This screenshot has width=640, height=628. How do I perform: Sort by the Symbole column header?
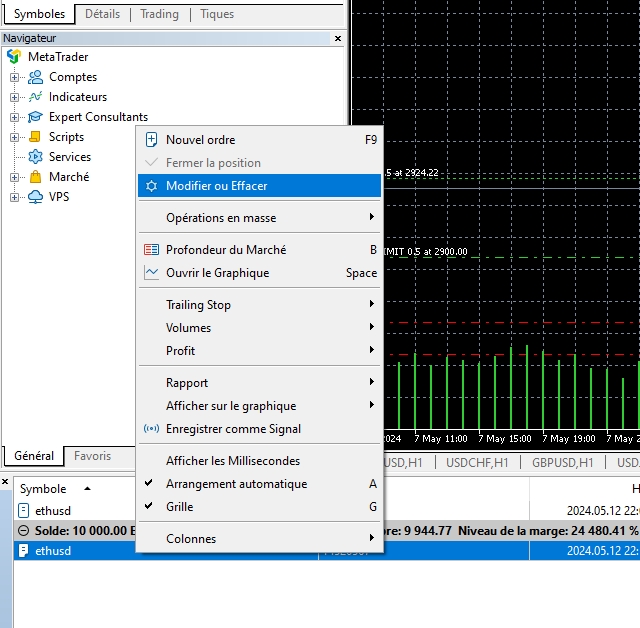click(x=43, y=489)
